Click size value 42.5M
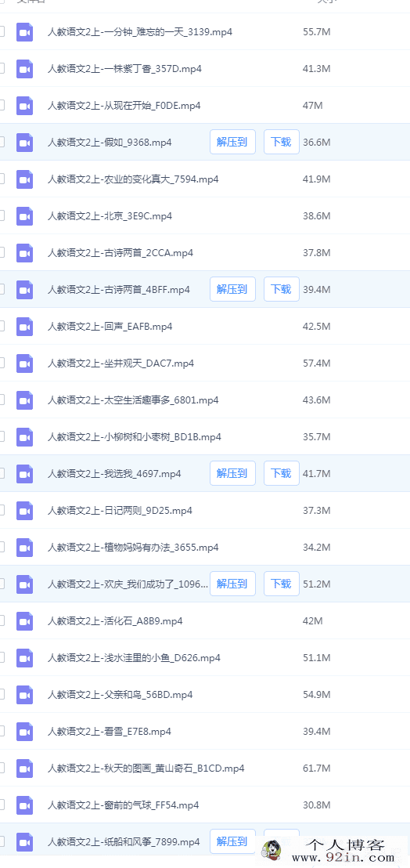Image resolution: width=410 pixels, height=868 pixels. (x=317, y=327)
